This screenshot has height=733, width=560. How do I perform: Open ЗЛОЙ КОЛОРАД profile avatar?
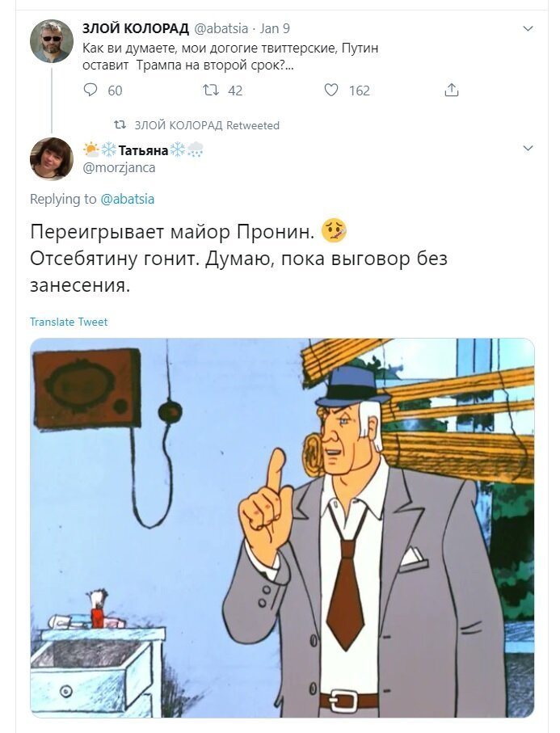(x=52, y=41)
